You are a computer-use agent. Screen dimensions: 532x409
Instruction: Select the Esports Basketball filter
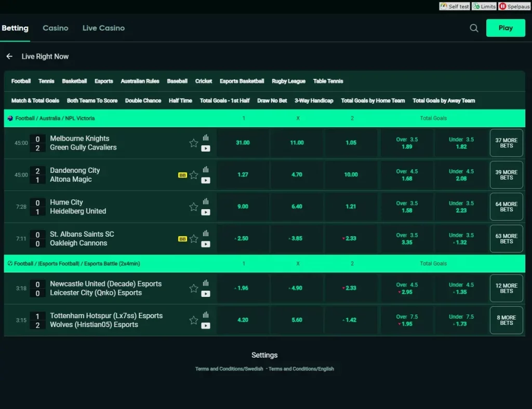point(242,81)
